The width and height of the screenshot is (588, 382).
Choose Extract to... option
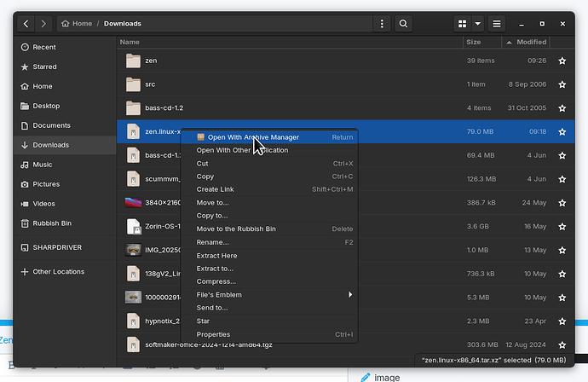click(x=269, y=269)
